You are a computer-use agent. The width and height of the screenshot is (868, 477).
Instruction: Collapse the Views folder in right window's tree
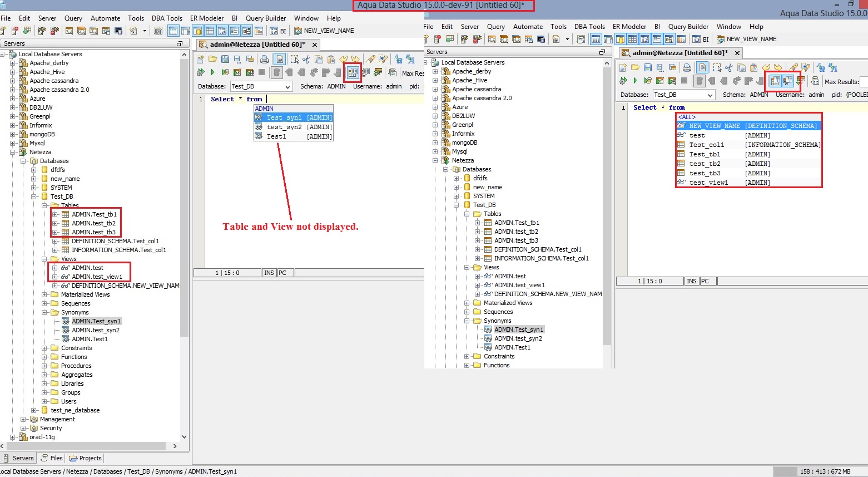tap(467, 267)
